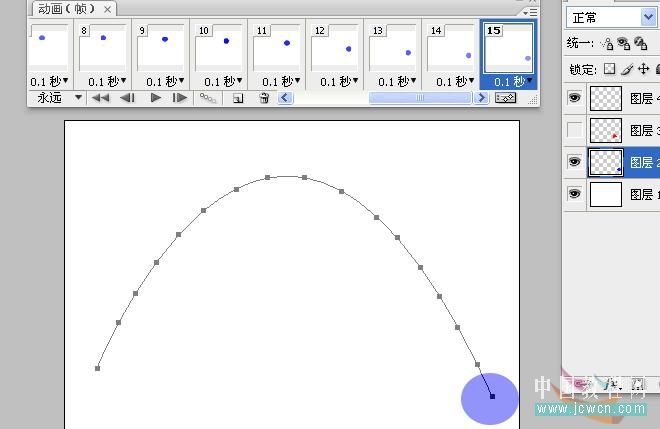Viewport: 660px width, 429px height.
Task: Select animation frame 9 thumbnail
Action: click(160, 48)
